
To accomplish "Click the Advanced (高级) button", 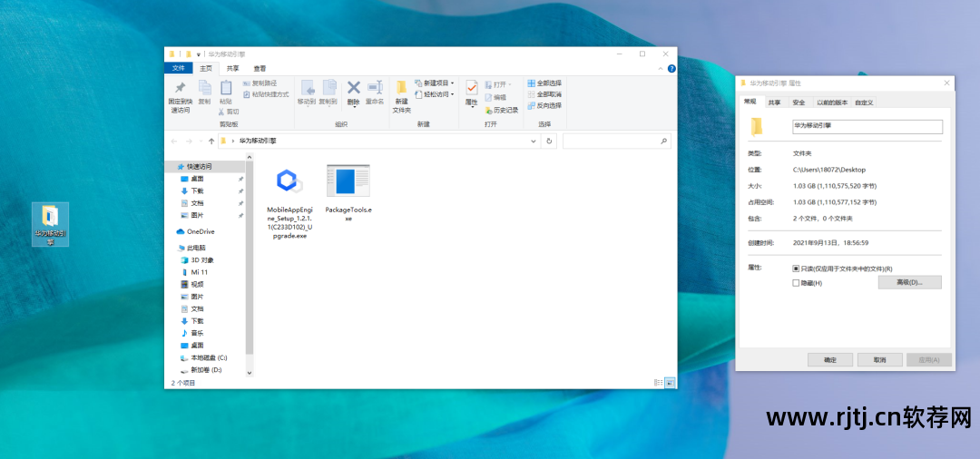I will (909, 282).
